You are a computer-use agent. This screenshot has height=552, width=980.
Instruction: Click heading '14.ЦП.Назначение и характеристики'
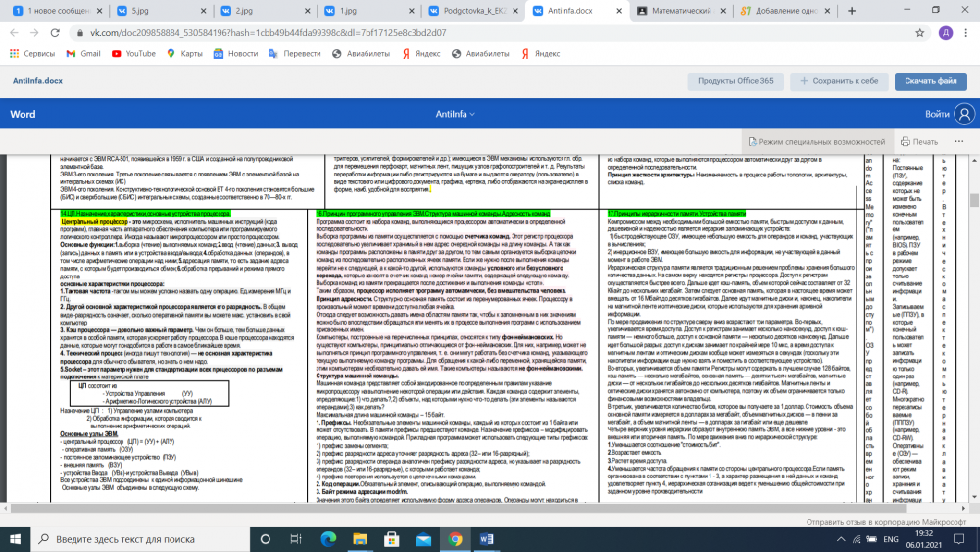(x=146, y=213)
